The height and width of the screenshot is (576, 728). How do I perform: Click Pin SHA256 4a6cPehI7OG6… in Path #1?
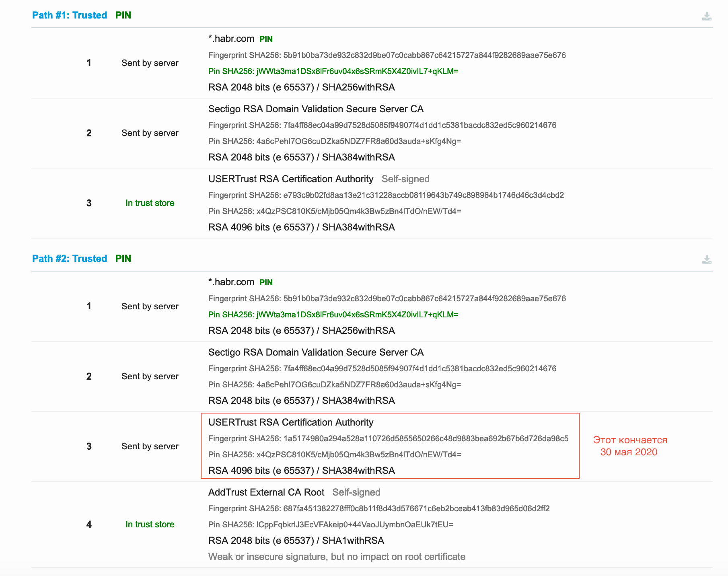pyautogui.click(x=335, y=141)
